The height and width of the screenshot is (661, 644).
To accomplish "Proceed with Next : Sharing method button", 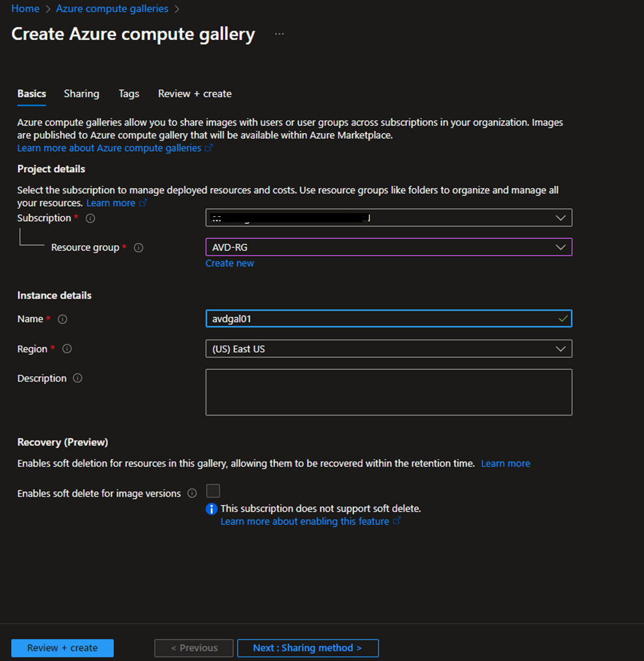I will coord(308,648).
